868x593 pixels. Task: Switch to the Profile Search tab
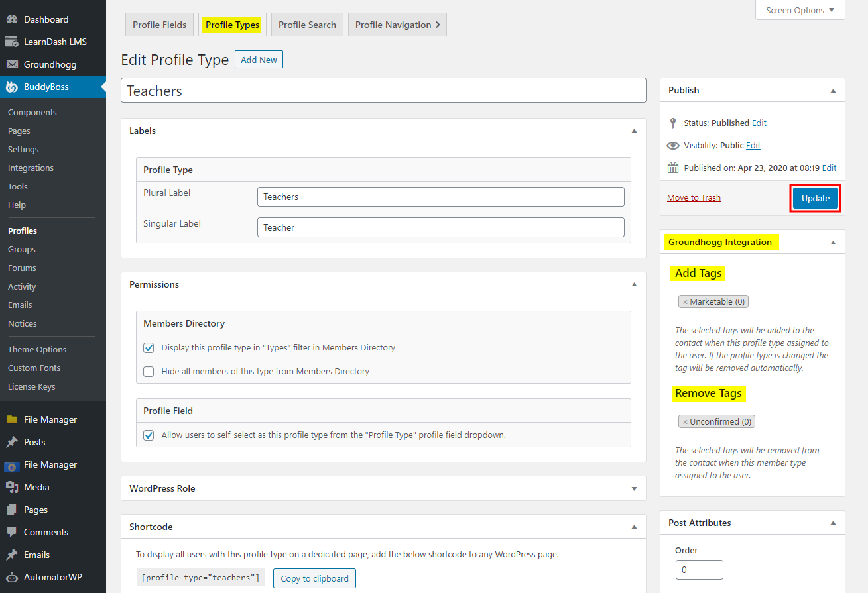(306, 24)
